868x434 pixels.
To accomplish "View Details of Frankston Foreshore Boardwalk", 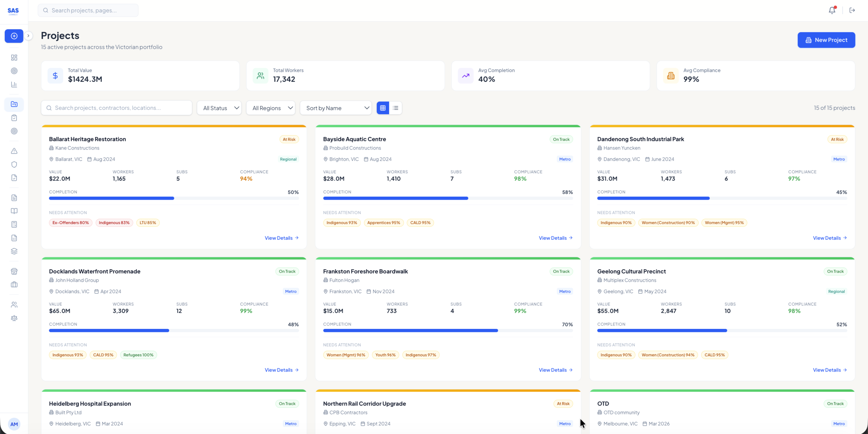I will point(556,370).
